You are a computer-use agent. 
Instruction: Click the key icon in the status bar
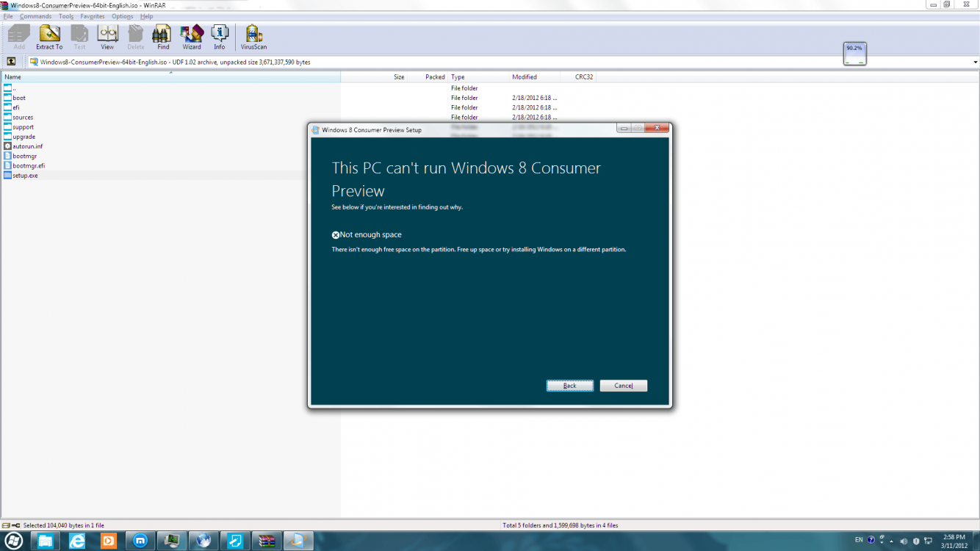[x=16, y=525]
